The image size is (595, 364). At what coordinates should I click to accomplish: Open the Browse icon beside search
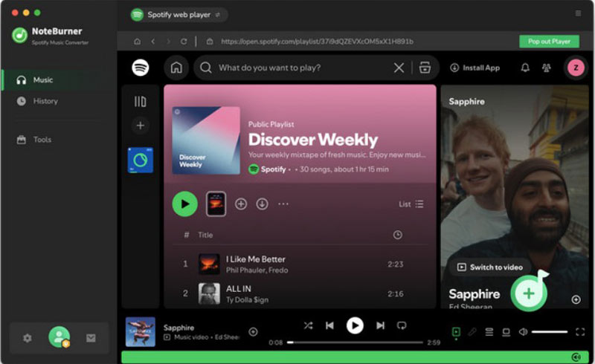(x=425, y=68)
